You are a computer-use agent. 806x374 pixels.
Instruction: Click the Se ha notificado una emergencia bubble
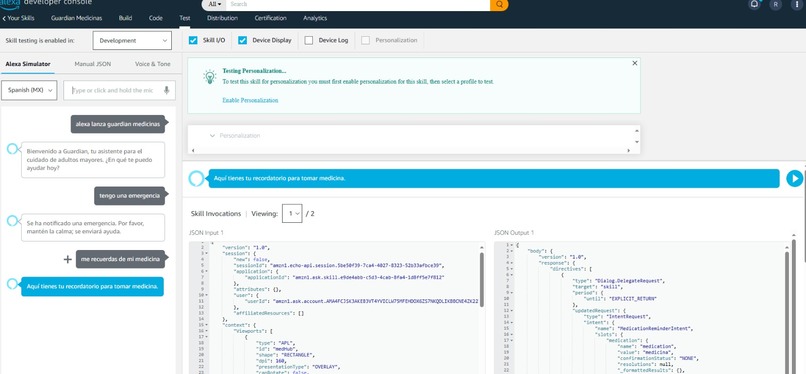coord(93,228)
